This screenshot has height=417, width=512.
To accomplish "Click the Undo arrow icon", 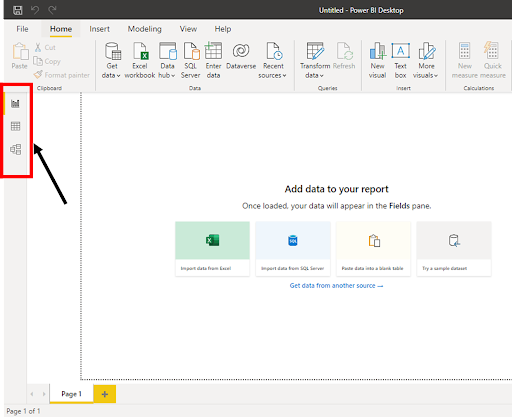I will coord(35,10).
